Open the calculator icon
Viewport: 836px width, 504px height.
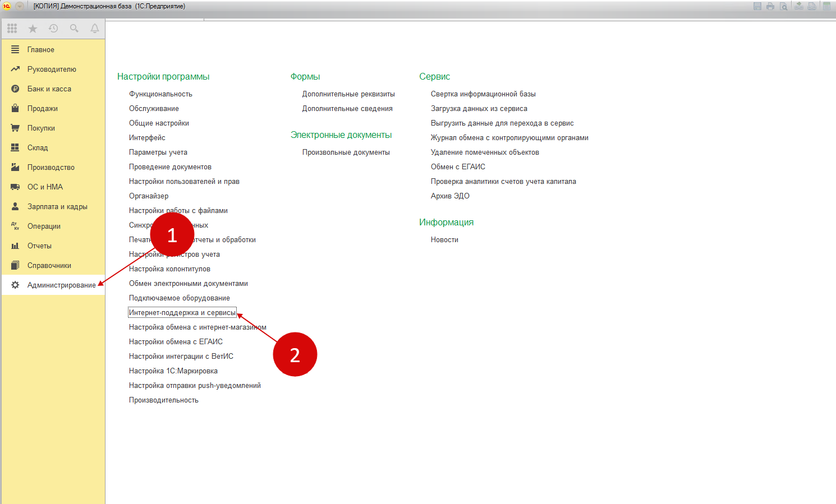pyautogui.click(x=826, y=6)
